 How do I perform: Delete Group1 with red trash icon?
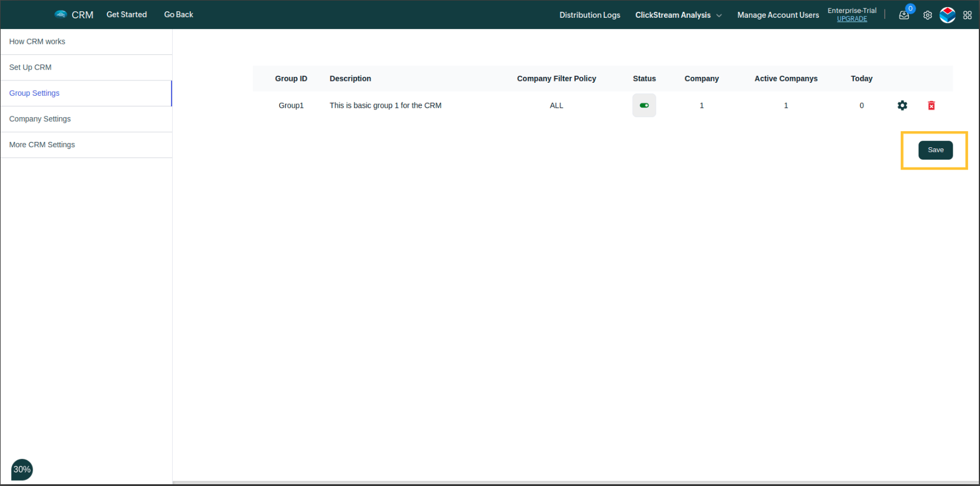[x=932, y=105]
